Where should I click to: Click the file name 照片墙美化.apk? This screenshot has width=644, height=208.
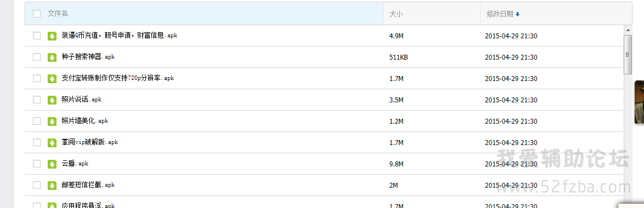click(84, 121)
